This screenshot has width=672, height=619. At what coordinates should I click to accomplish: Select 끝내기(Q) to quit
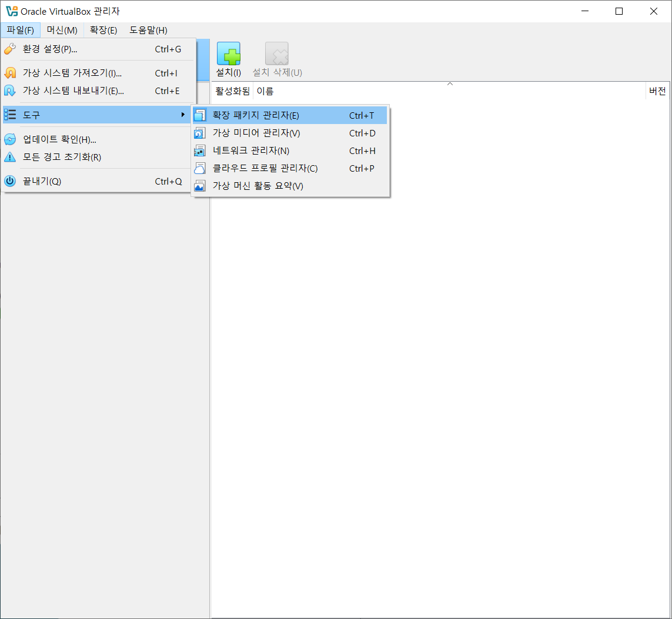[x=99, y=181]
